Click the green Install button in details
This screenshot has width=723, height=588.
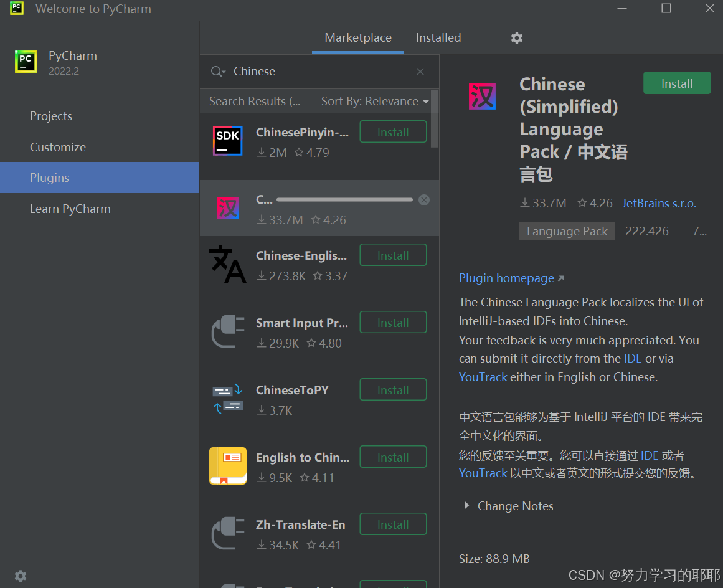[677, 83]
